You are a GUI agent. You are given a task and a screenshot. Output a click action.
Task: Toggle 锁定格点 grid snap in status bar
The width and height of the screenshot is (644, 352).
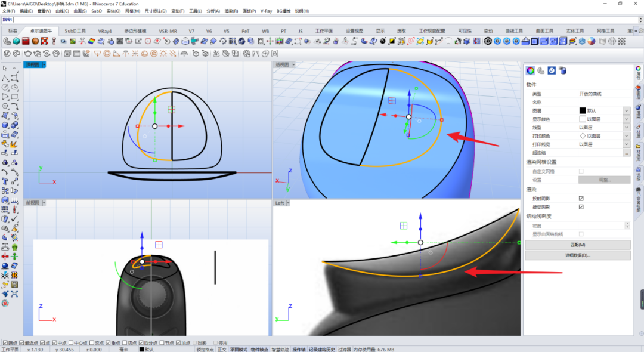[x=205, y=350]
